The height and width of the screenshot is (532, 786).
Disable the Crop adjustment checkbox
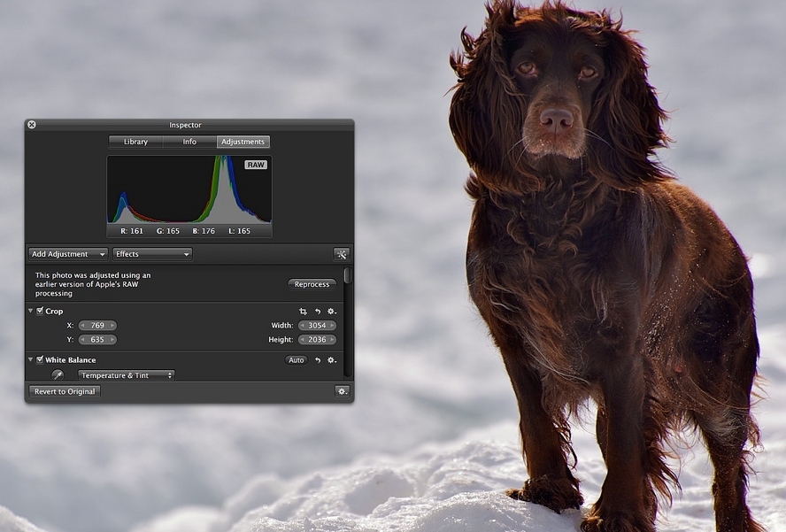[x=40, y=311]
